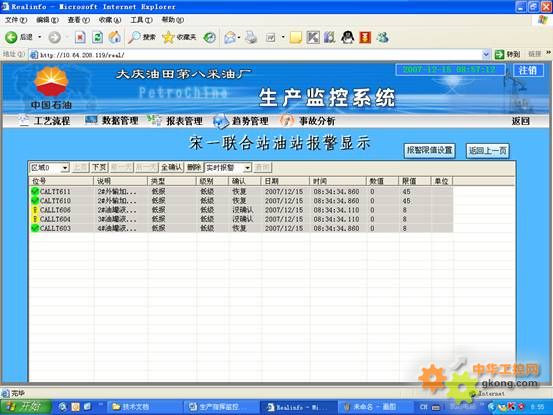Click the 报警限值设置 button
The height and width of the screenshot is (415, 553).
(429, 151)
